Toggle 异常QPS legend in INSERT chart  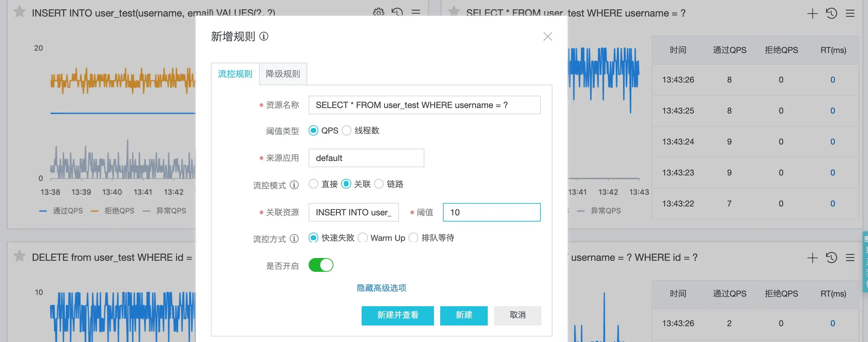[164, 211]
